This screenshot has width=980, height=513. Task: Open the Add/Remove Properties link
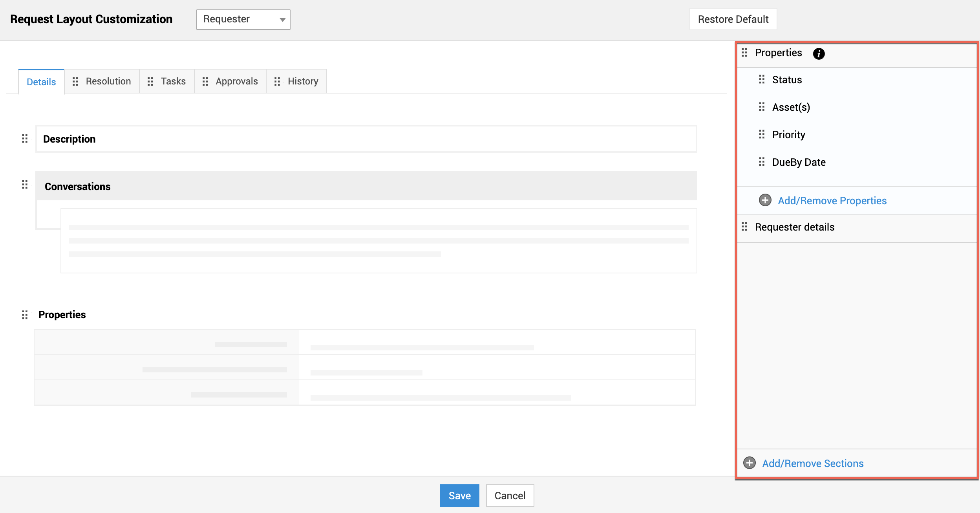click(832, 201)
